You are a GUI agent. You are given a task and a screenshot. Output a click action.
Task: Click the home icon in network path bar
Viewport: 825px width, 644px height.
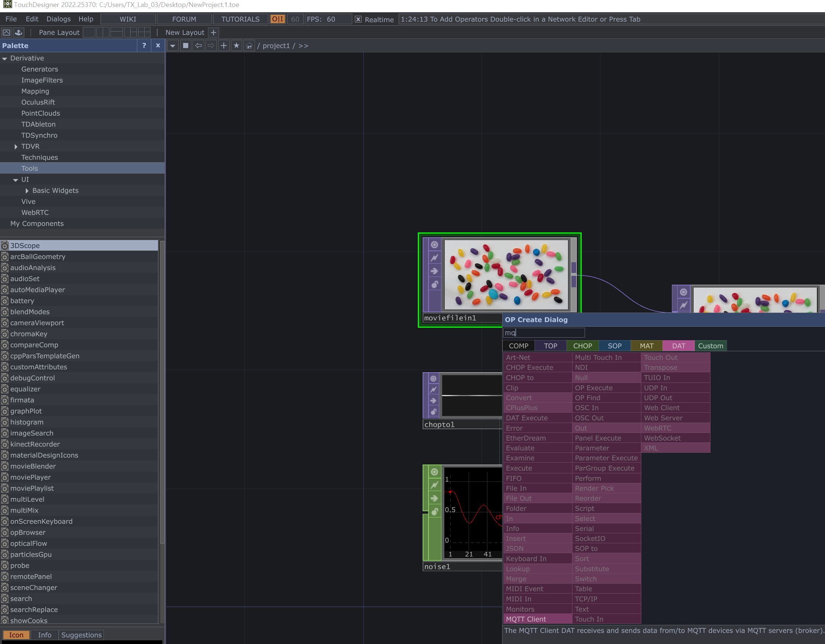click(249, 46)
